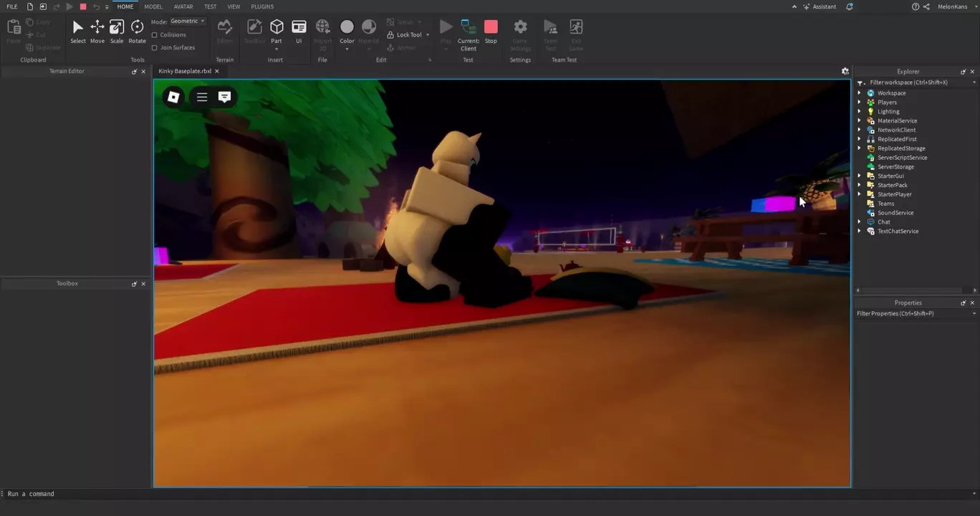
Task: Open the PLUGINS ribbon tab
Action: point(262,6)
